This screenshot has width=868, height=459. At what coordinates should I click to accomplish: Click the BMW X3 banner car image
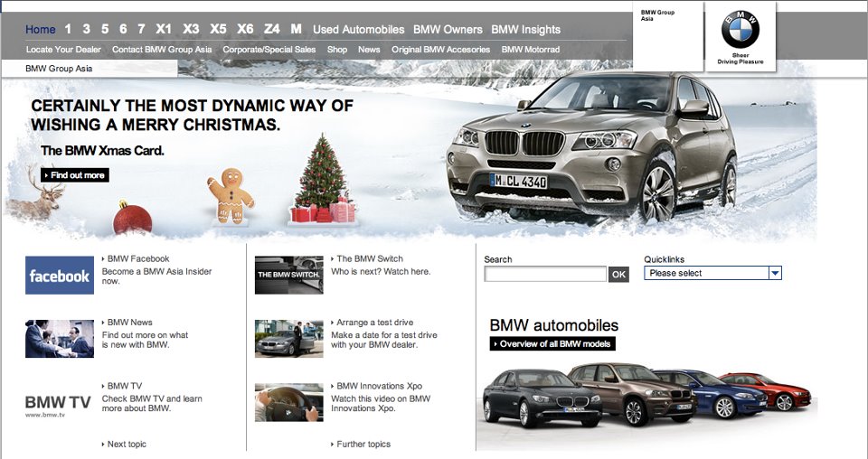[x=591, y=146]
